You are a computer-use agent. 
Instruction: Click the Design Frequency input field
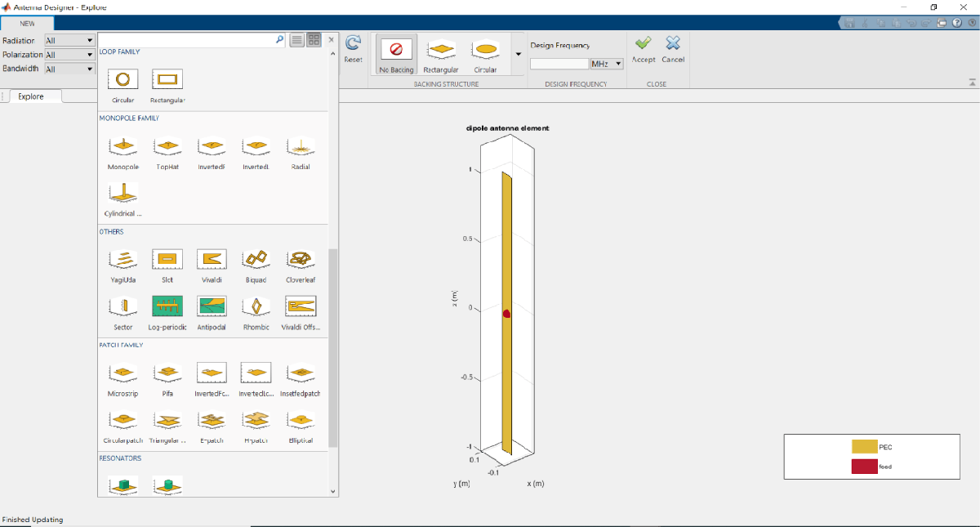coord(559,64)
